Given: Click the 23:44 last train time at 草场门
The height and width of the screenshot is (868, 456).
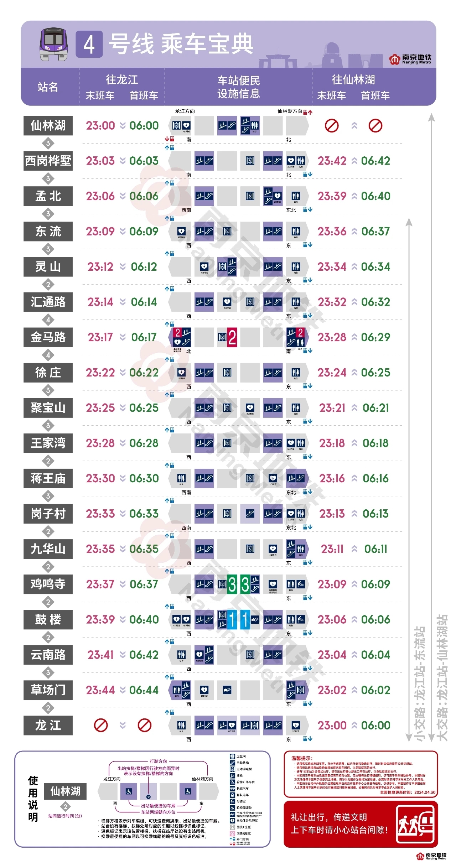Looking at the screenshot, I should click(x=100, y=690).
